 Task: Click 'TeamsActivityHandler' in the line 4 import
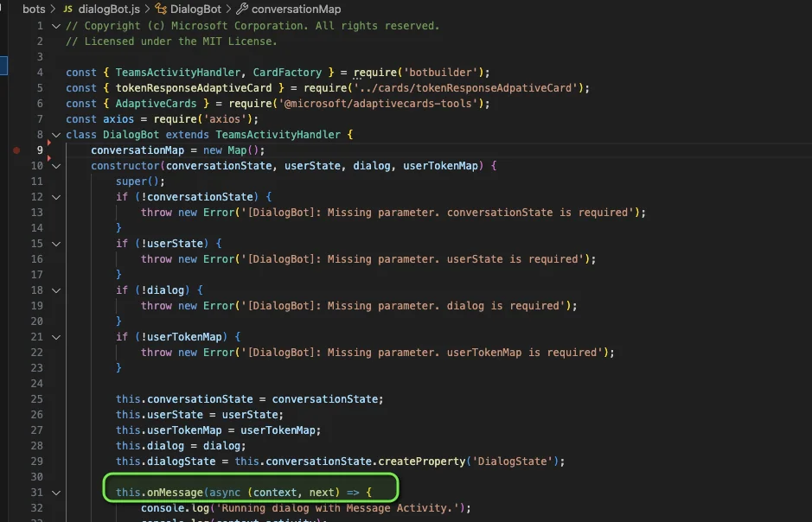pyautogui.click(x=178, y=73)
